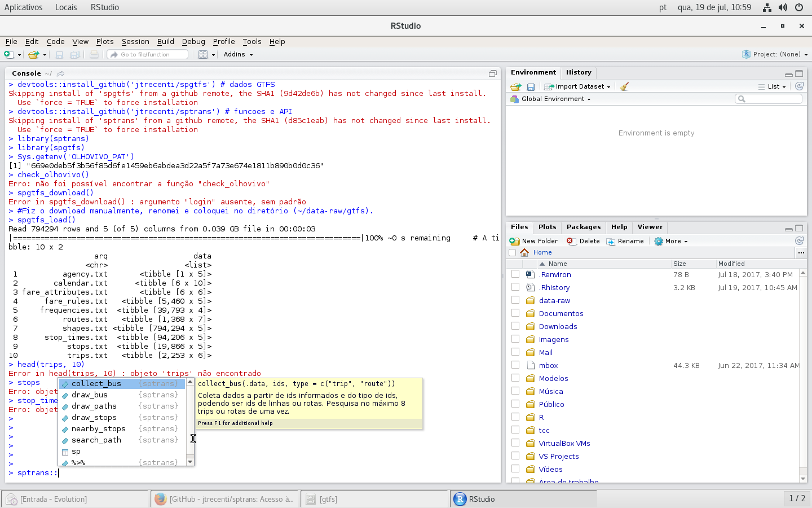Image resolution: width=812 pixels, height=508 pixels.
Task: Open the Import Dataset dropdown
Action: (577, 86)
